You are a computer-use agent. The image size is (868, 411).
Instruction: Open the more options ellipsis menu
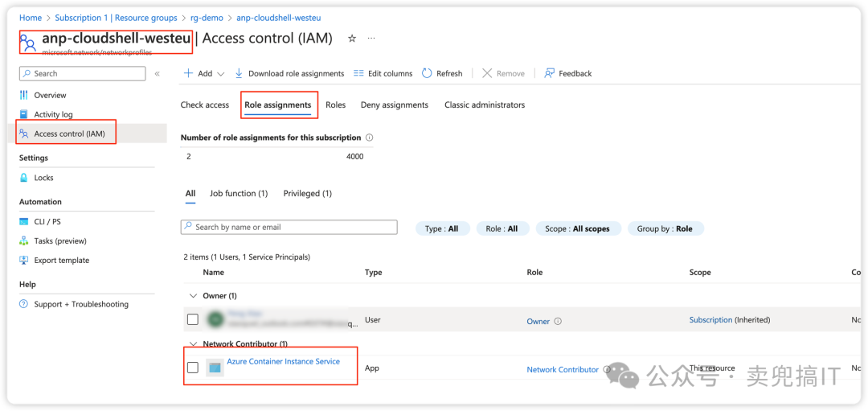[x=371, y=39]
